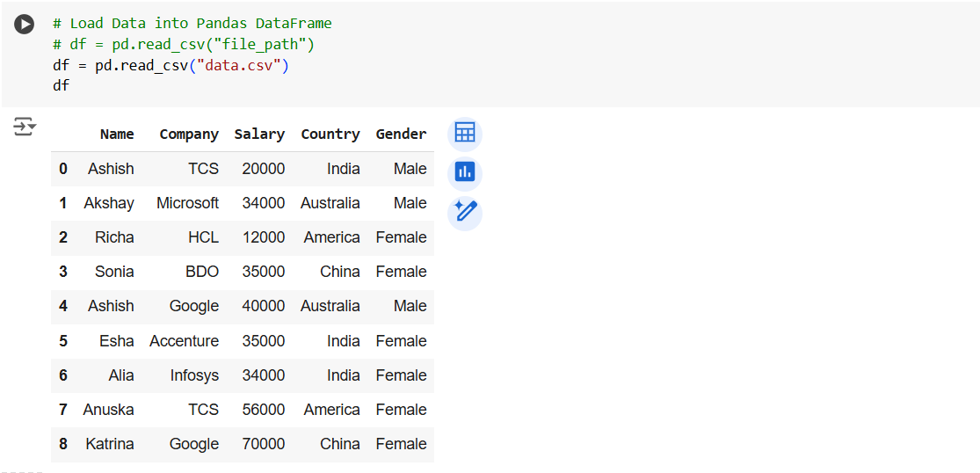Click the name Anuska in row 7

(108, 410)
